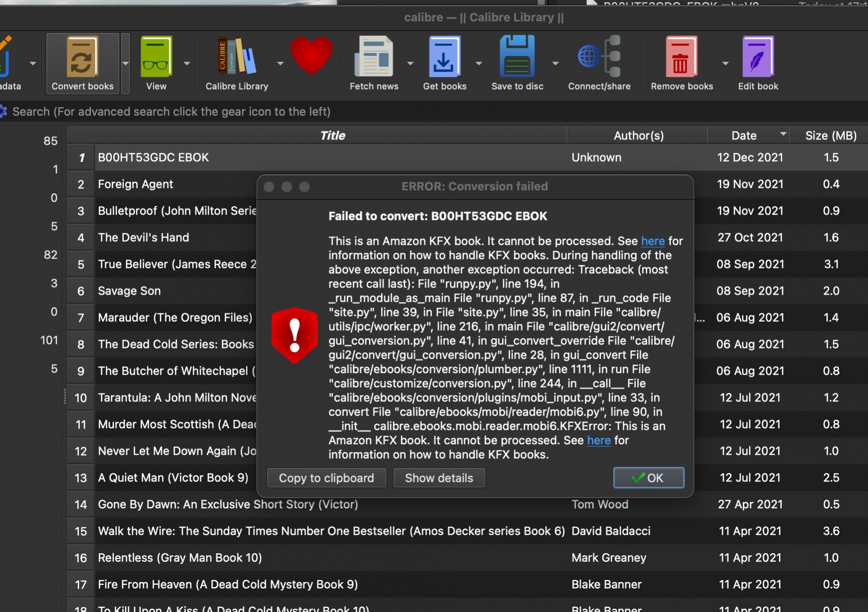Sort by the Author(s) column header
This screenshot has height=612, width=868.
point(638,135)
